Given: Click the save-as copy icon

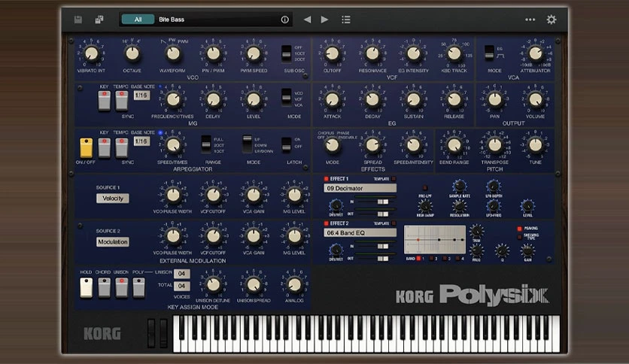Looking at the screenshot, I should [x=99, y=20].
